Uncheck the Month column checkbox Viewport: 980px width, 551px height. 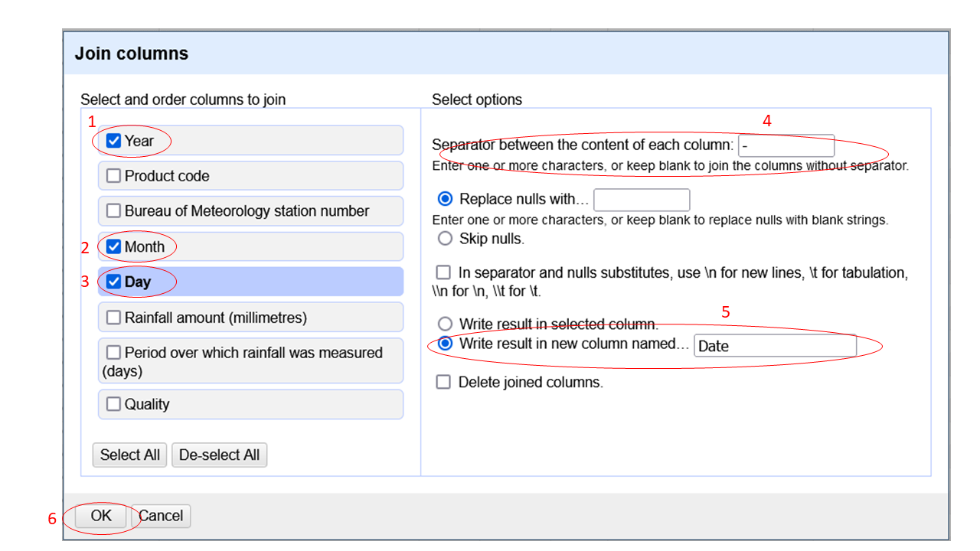click(114, 246)
